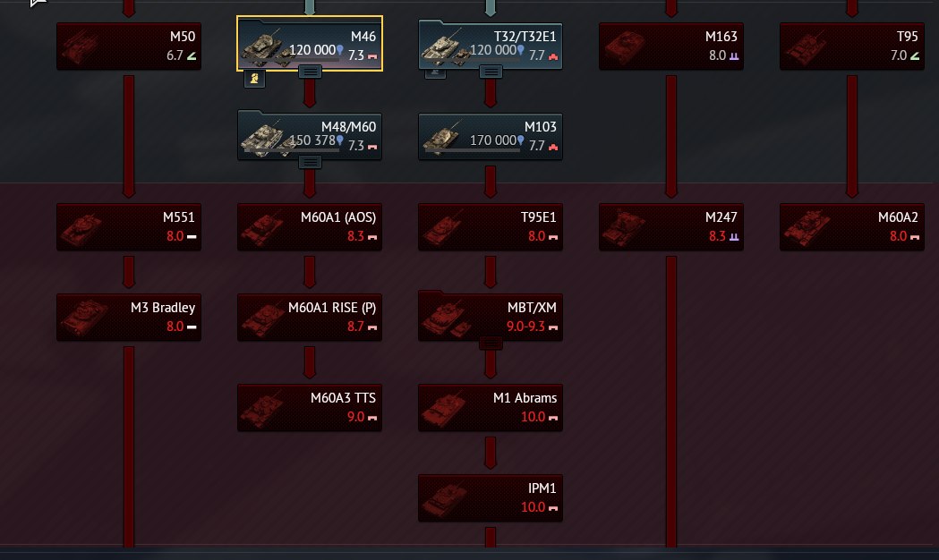This screenshot has width=939, height=560.
Task: Click the M50 tank destroyer icon
Action: [x=81, y=47]
